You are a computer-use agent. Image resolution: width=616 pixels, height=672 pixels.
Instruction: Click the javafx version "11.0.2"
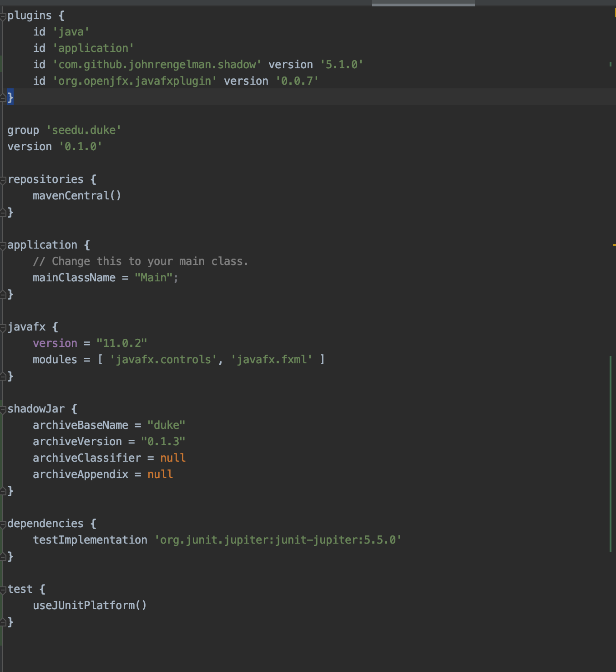coord(121,343)
